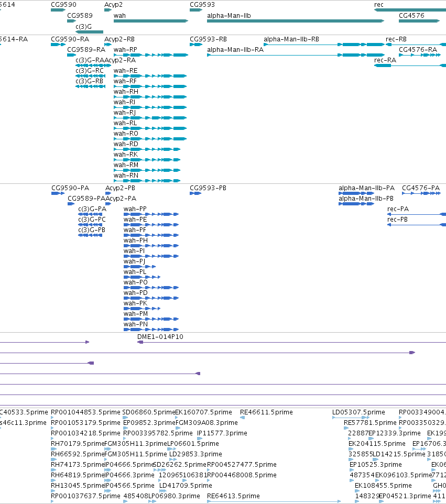This screenshot has width=446, height=504.
Task: Select the SD06860.5prime EST
Action: pos(125,418)
